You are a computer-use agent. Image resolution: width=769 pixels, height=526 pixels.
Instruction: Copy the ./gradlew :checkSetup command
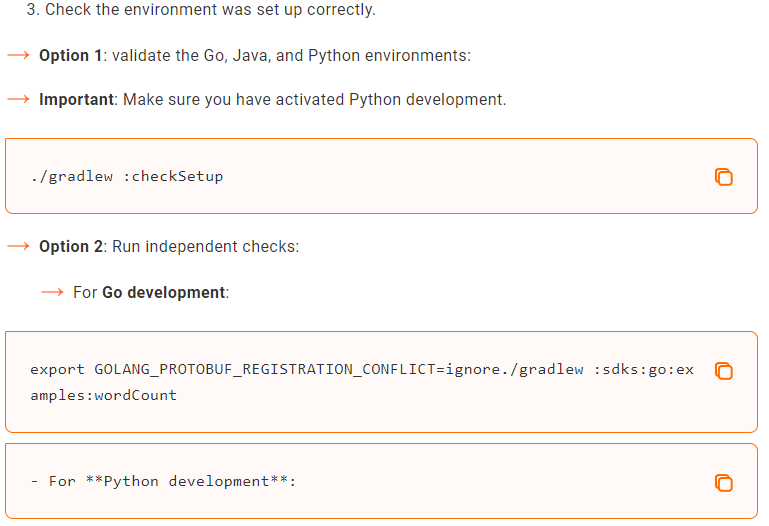click(x=724, y=177)
